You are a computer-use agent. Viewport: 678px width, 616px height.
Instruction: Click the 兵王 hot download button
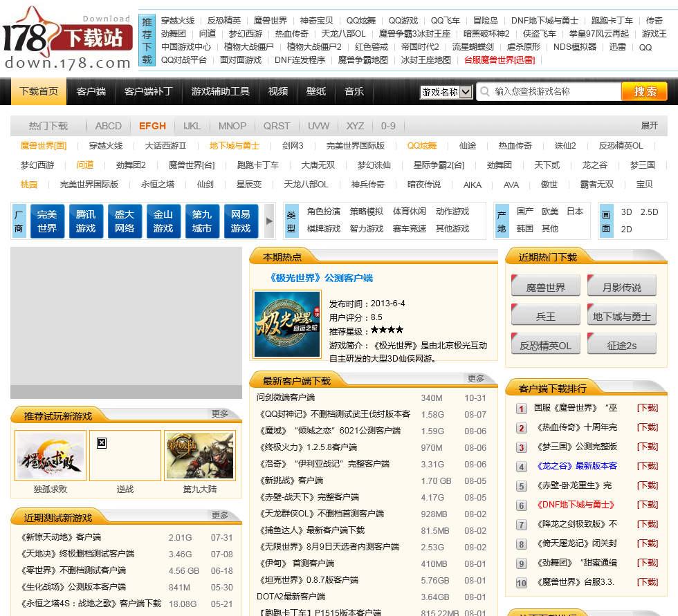point(546,315)
